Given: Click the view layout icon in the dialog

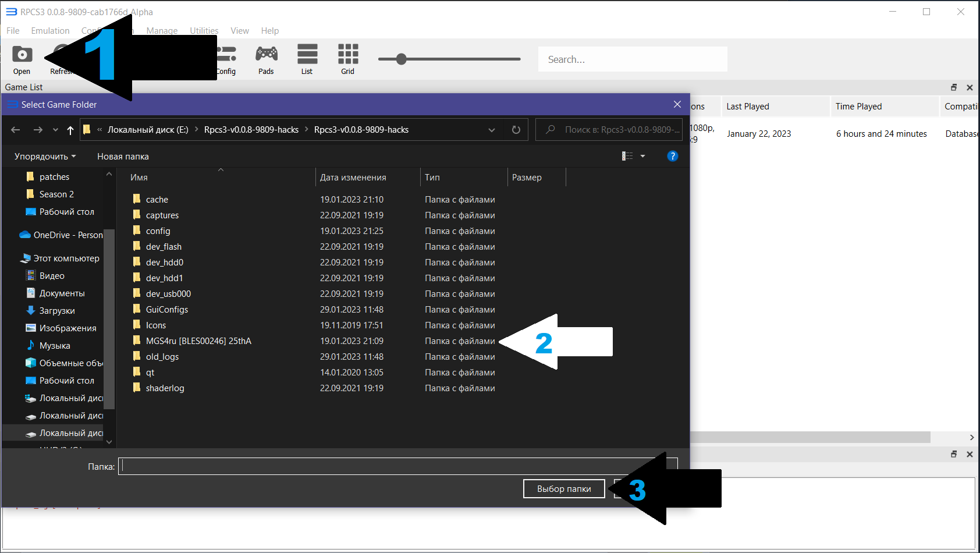Looking at the screenshot, I should pos(627,156).
